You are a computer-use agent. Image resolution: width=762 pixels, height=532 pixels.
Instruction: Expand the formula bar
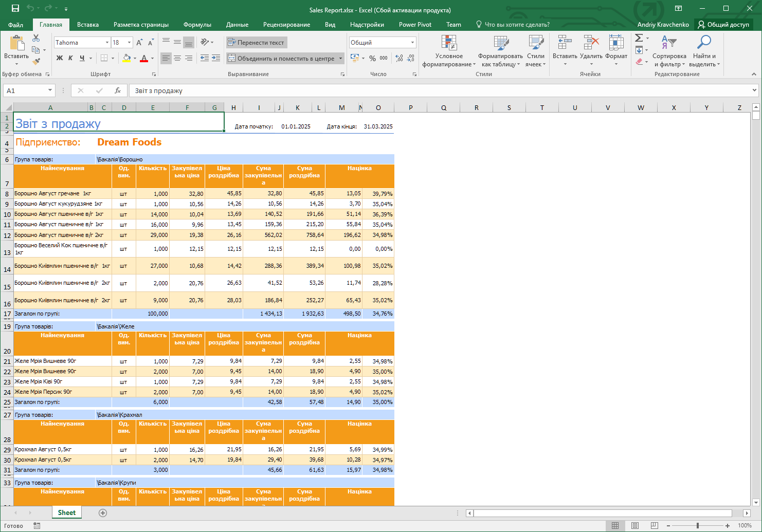coord(754,90)
